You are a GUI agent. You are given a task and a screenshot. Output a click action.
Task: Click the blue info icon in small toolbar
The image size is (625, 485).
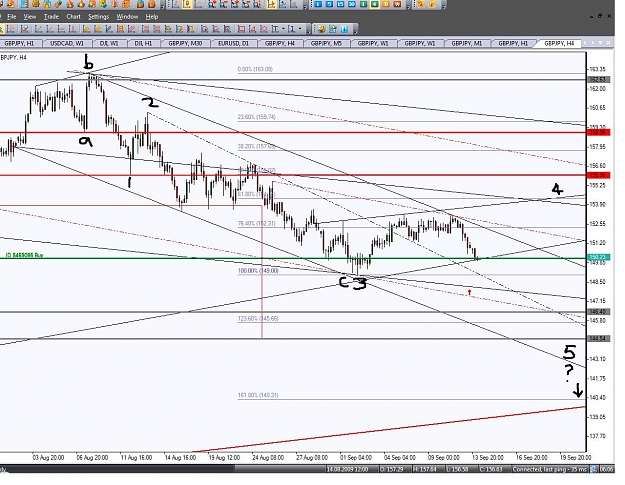(x=344, y=29)
